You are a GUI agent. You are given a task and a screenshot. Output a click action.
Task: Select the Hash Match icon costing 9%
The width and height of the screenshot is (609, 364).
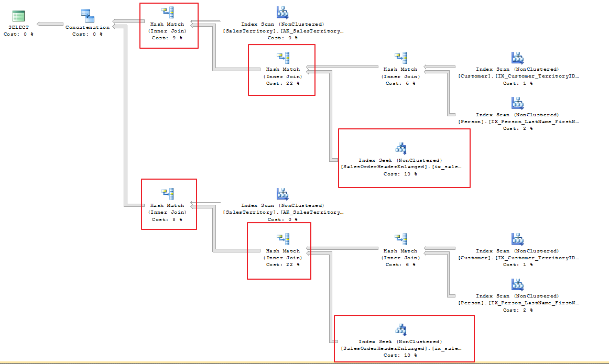pyautogui.click(x=168, y=13)
